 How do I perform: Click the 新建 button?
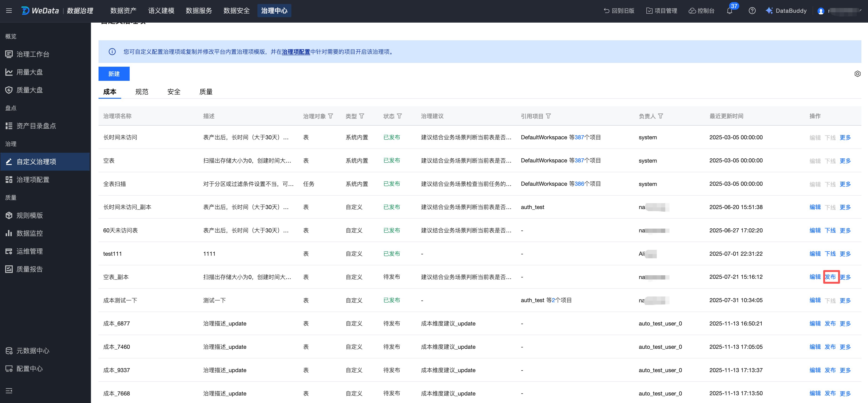pos(114,74)
